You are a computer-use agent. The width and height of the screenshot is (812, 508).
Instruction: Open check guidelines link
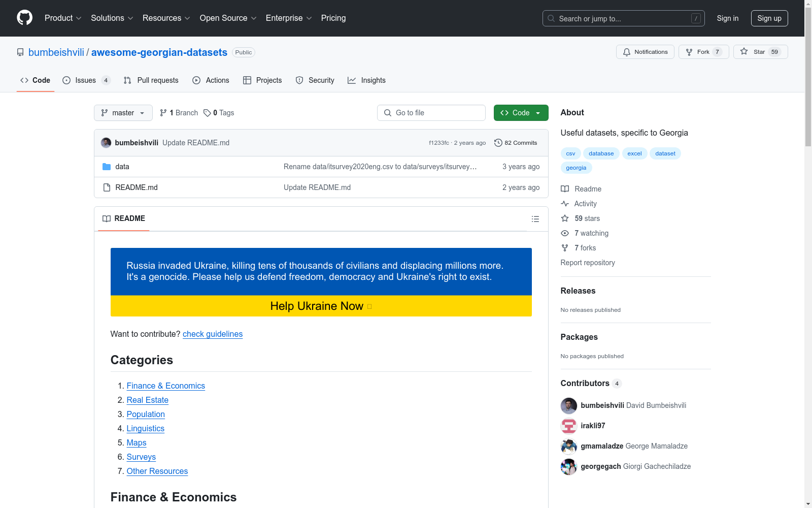pos(213,334)
